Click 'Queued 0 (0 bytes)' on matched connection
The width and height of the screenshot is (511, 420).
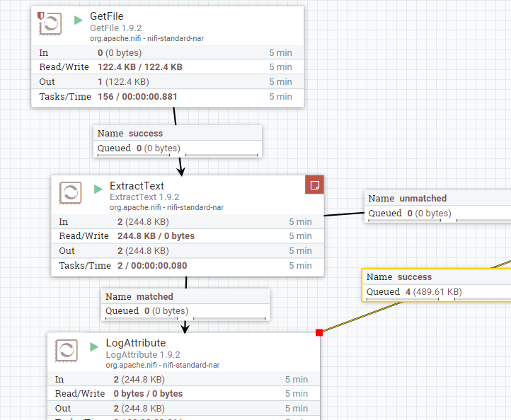pyautogui.click(x=147, y=311)
